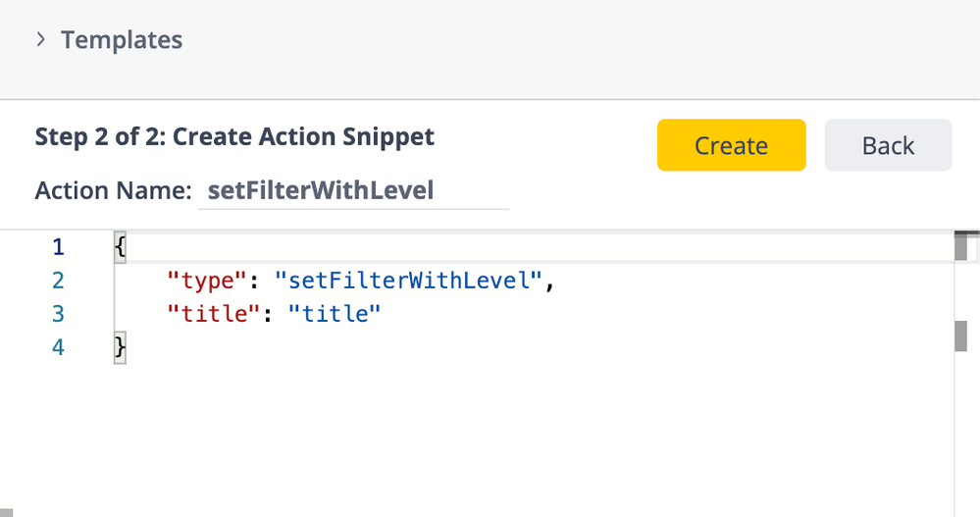980x517 pixels.
Task: Click the editor's vertical scrollbar marker near line 3
Action: [x=961, y=335]
